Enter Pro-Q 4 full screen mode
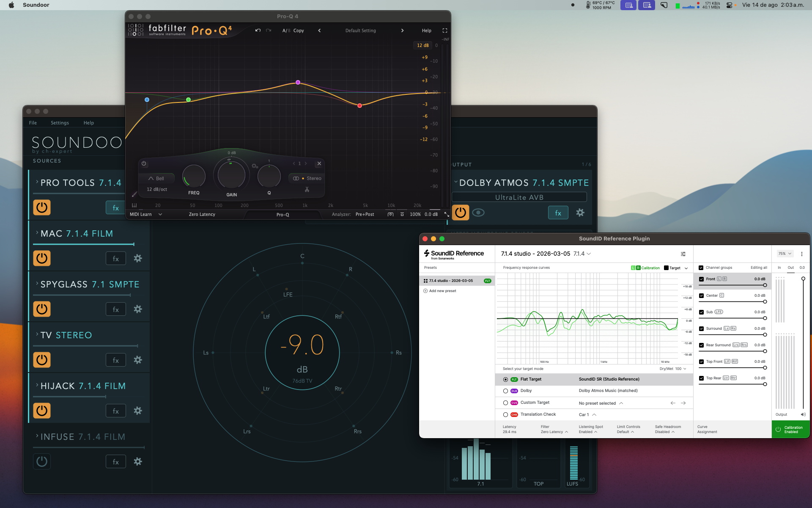The width and height of the screenshot is (812, 508). coord(445,30)
